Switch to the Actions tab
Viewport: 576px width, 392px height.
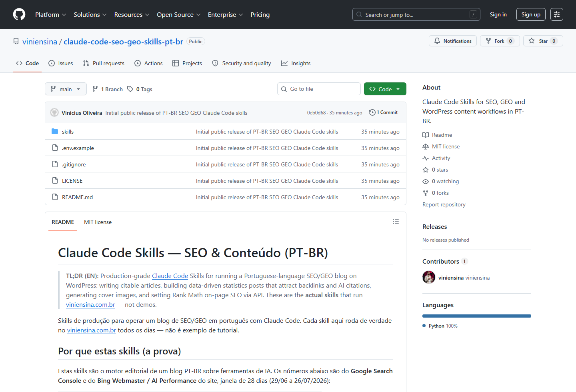(x=148, y=63)
